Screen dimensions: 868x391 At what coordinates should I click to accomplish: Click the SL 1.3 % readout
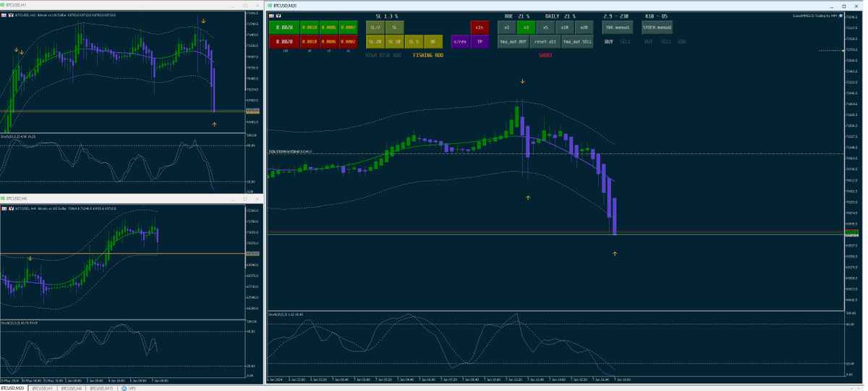(x=387, y=16)
